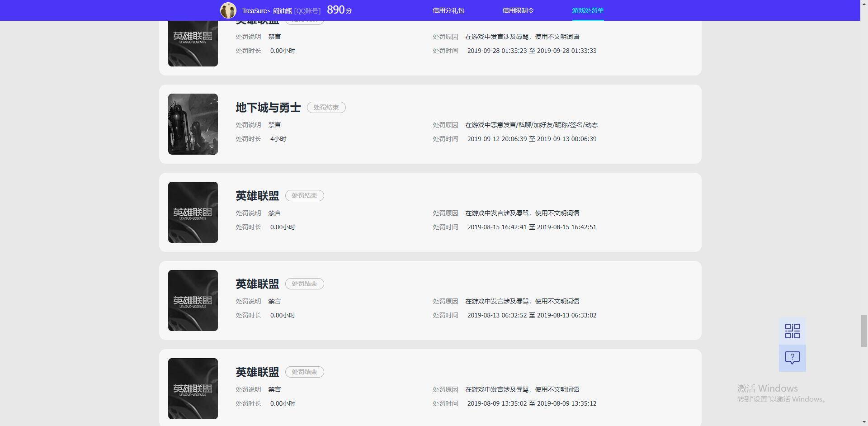
Task: Click the 英雄联盟 game cover thumbnail
Action: [x=193, y=212]
